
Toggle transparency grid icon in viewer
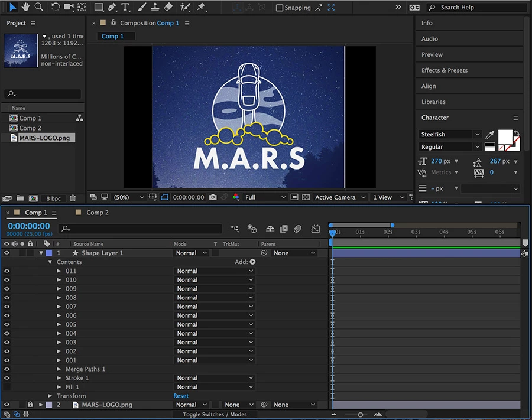(306, 197)
